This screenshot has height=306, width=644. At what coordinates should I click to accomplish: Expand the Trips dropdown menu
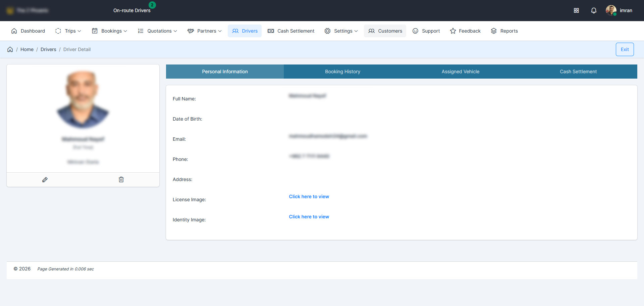click(x=68, y=31)
